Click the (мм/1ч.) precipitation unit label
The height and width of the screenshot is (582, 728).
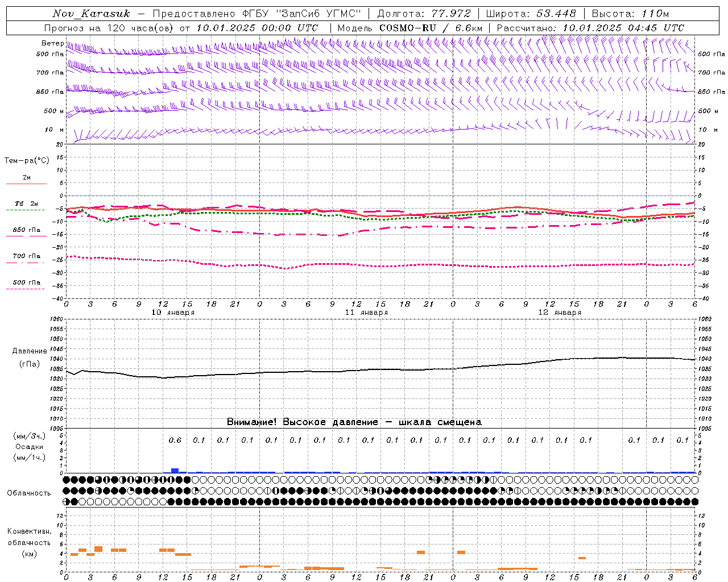point(30,458)
